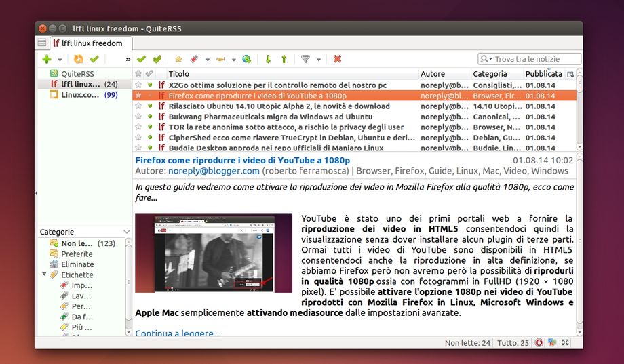Click the green up arrow previous-unread icon
Image resolution: width=624 pixels, height=364 pixels.
284,60
